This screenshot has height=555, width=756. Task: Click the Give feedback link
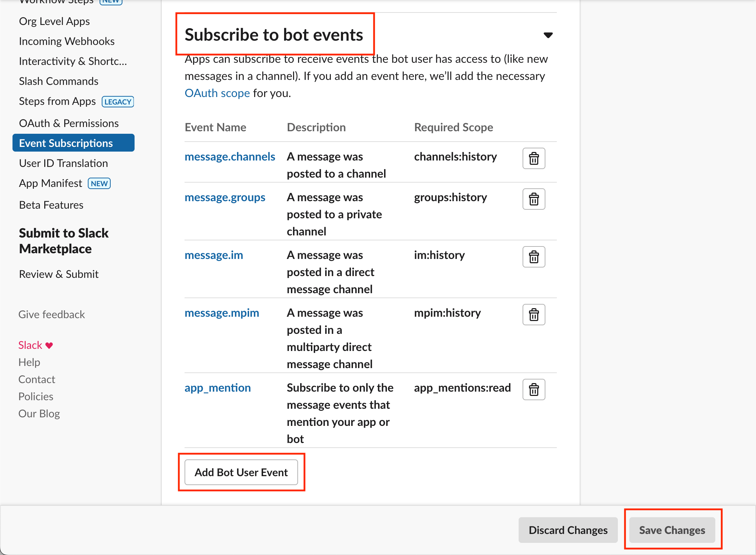tap(51, 314)
